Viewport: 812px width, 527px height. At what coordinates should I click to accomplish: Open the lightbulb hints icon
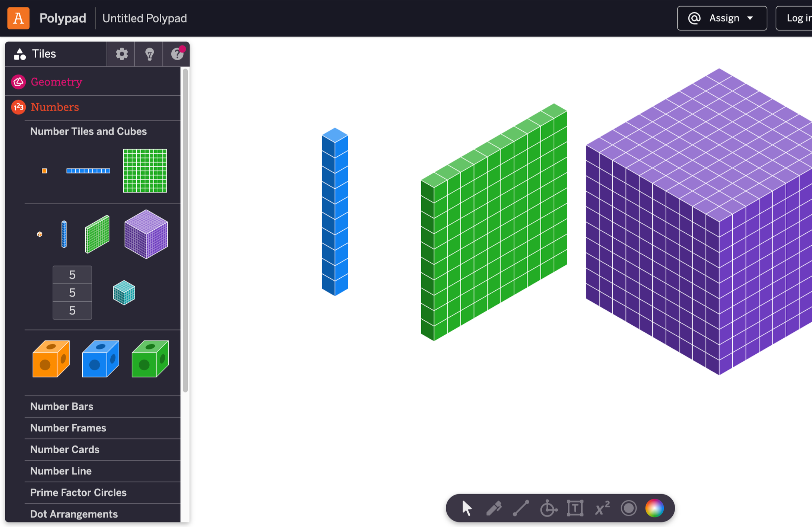(149, 54)
